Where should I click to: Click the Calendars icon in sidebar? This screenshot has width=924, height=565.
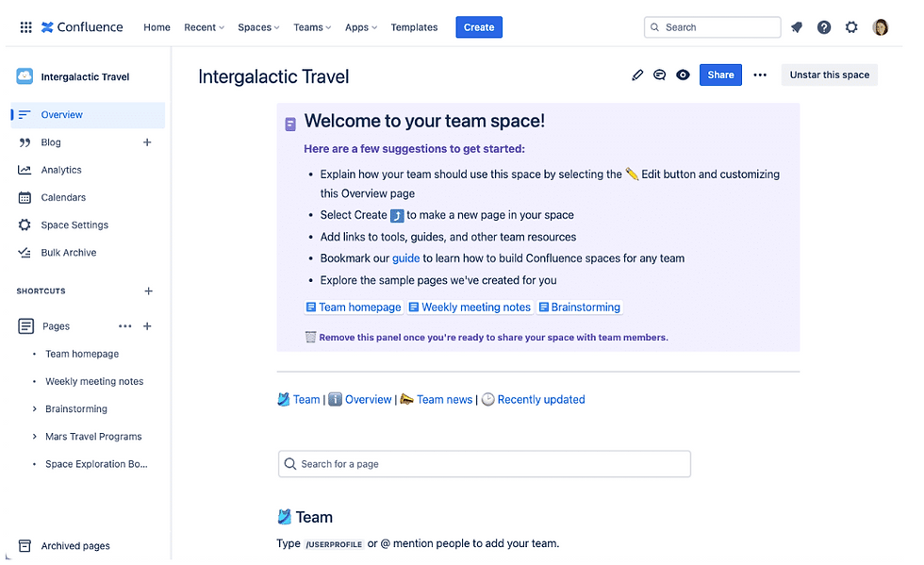25,197
